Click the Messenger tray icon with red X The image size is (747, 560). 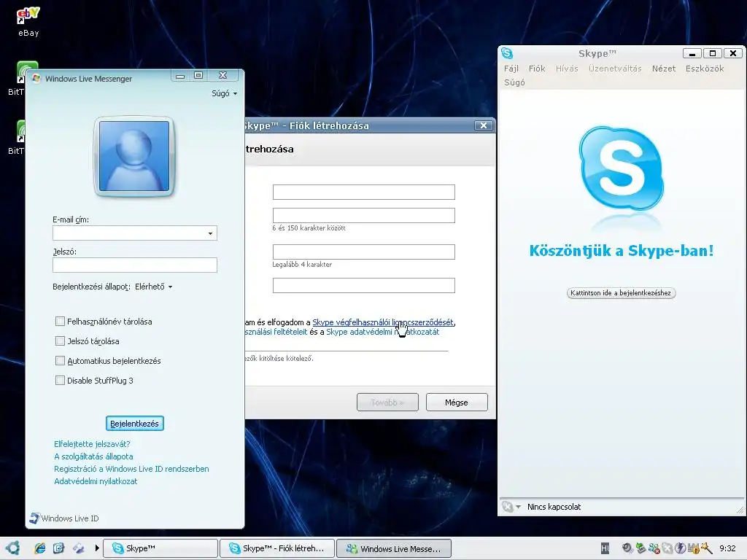[654, 548]
